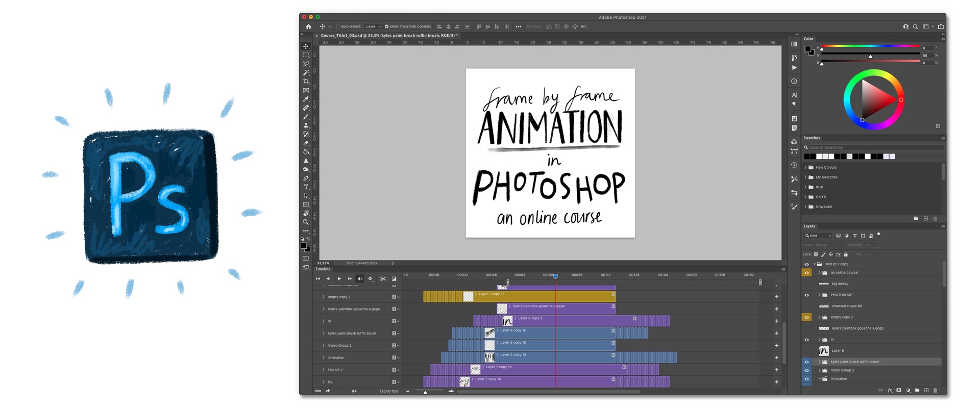This screenshot has width=980, height=412.
Task: Open the layer filter Kind dropdown
Action: pos(818,236)
